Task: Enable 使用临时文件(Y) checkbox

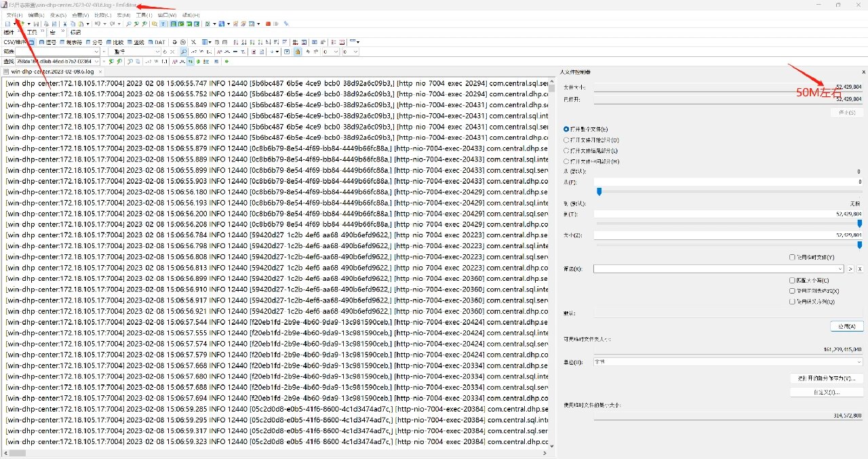Action: coord(812,258)
